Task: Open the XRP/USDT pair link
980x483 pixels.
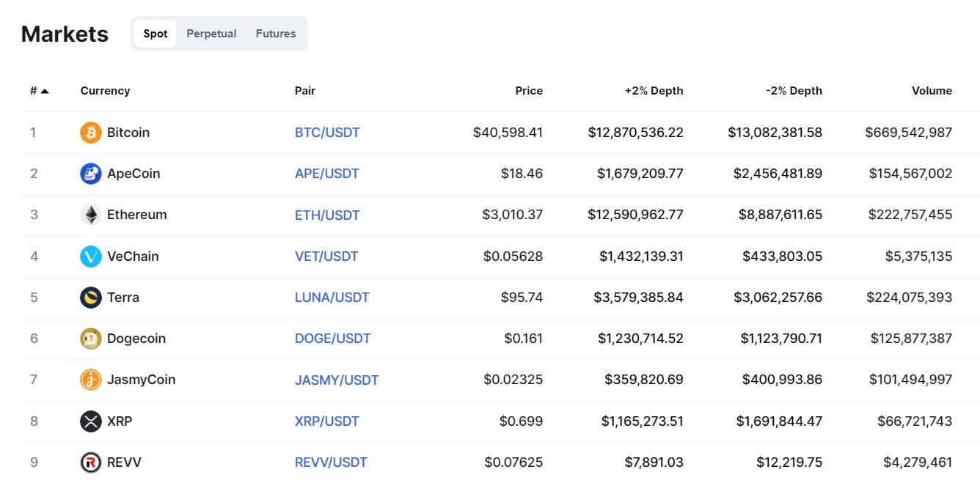Action: pyautogui.click(x=327, y=421)
